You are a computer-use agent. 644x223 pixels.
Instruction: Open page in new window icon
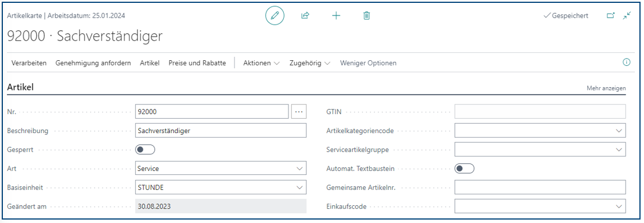pos(611,15)
